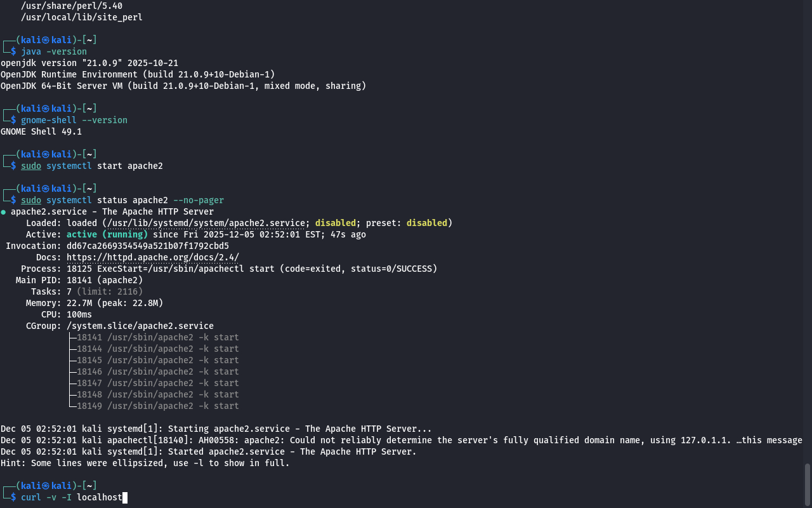This screenshot has height=508, width=812.
Task: Select process 18146 in the CGroup tree
Action: pyautogui.click(x=157, y=371)
